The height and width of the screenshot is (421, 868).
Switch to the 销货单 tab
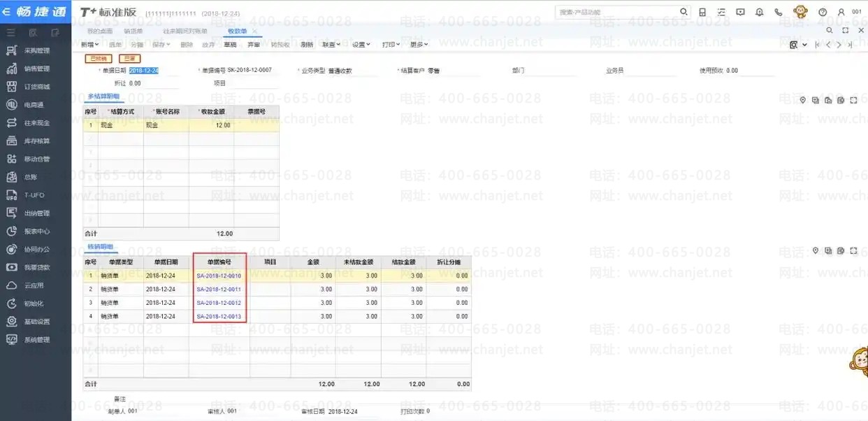(133, 31)
